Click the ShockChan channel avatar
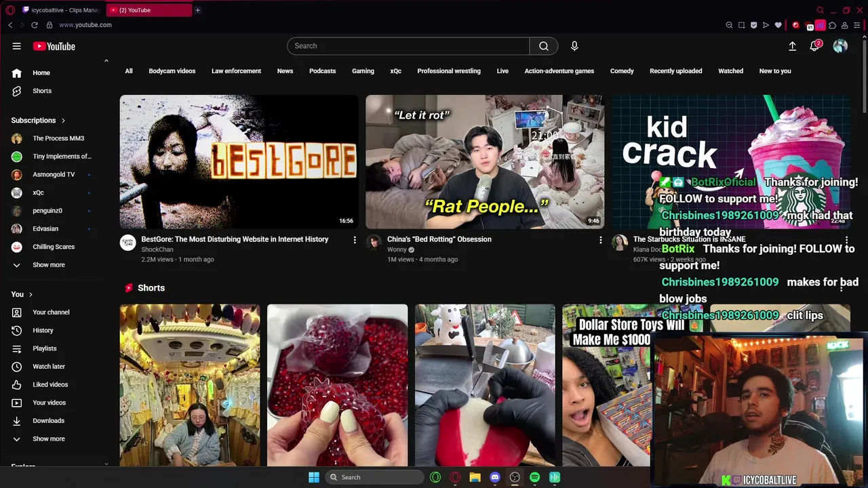 (x=128, y=243)
